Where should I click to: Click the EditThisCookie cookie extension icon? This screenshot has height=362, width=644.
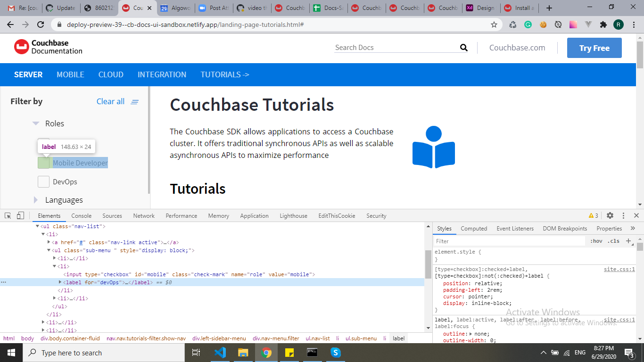click(x=543, y=25)
